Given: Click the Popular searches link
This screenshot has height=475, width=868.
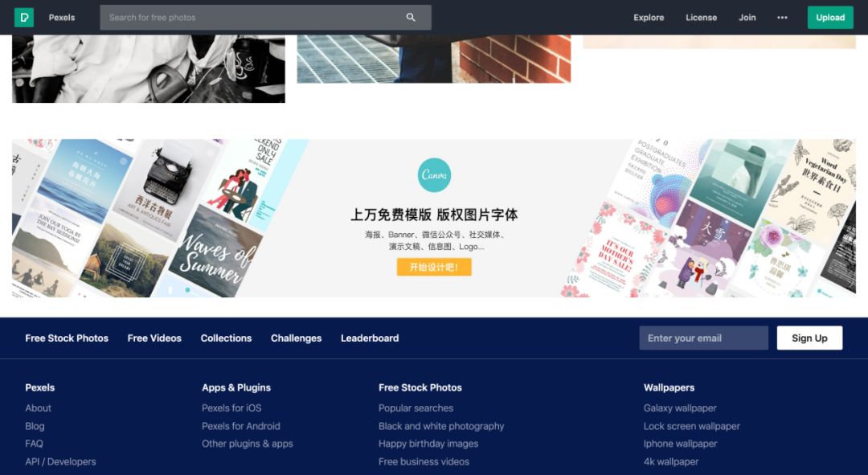Looking at the screenshot, I should pyautogui.click(x=416, y=408).
